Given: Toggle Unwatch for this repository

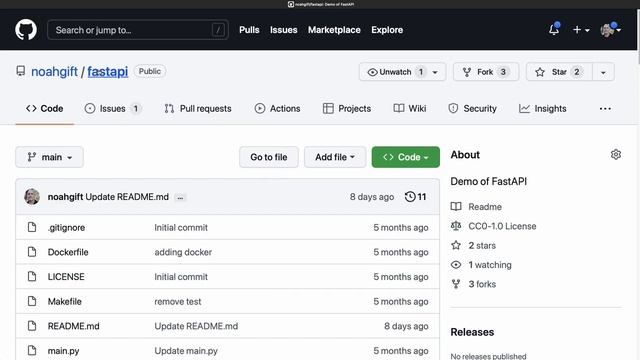Looking at the screenshot, I should pyautogui.click(x=395, y=72).
